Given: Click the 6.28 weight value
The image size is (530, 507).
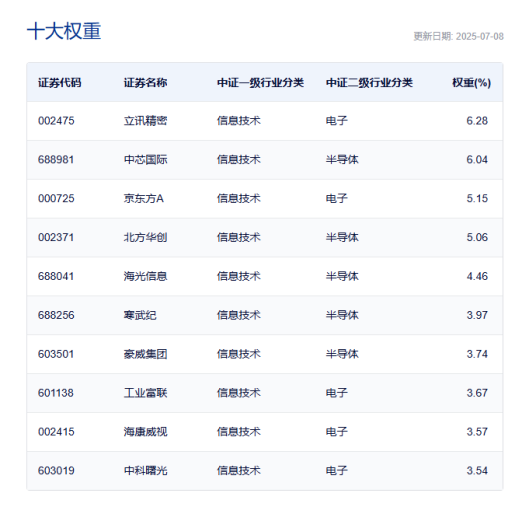Looking at the screenshot, I should 477,121.
